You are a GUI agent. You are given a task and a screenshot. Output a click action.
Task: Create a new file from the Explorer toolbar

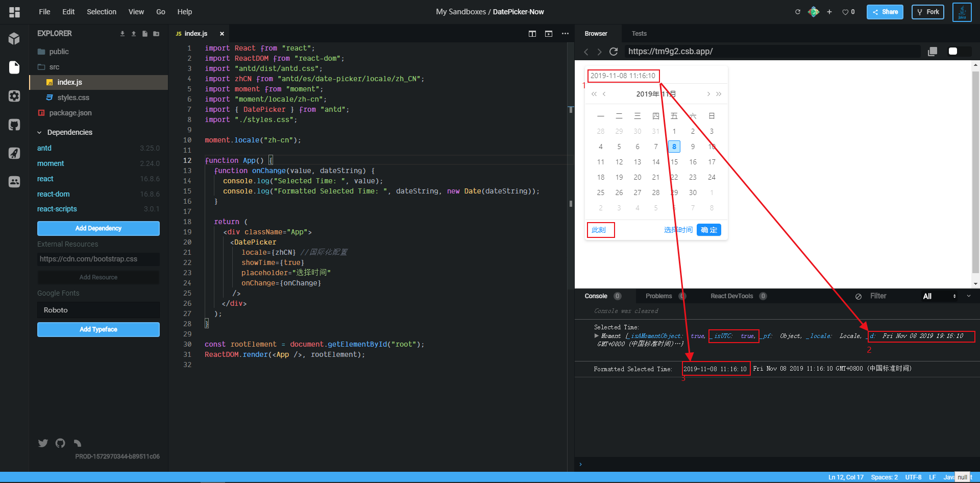click(x=144, y=33)
